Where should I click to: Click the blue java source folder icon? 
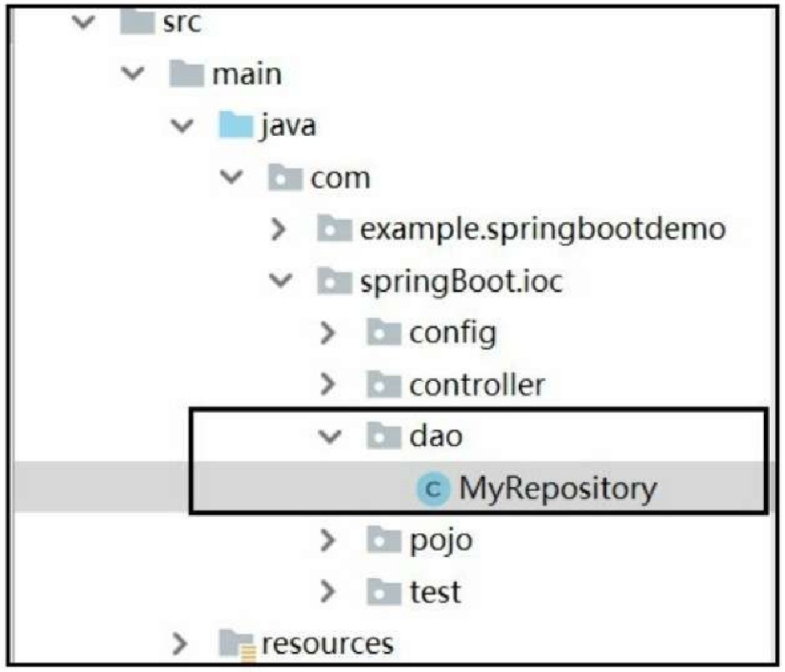(235, 125)
